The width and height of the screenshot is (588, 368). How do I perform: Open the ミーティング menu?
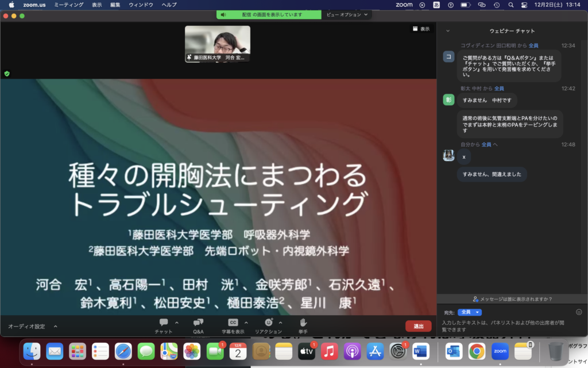[68, 5]
